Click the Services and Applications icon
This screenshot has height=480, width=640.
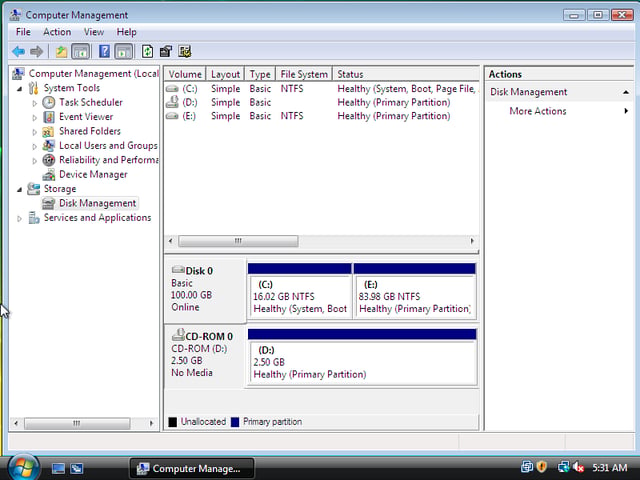(x=33, y=218)
